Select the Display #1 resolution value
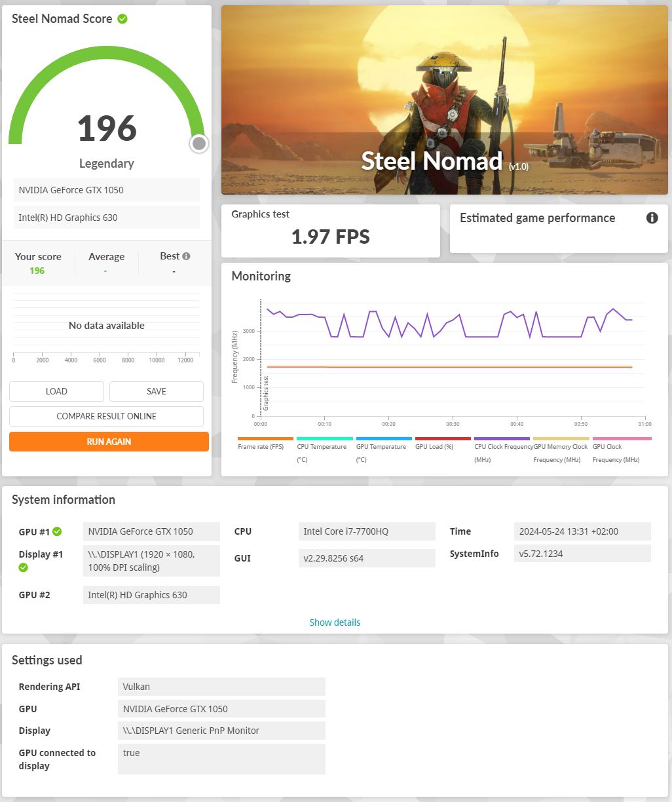The width and height of the screenshot is (672, 802). click(151, 561)
